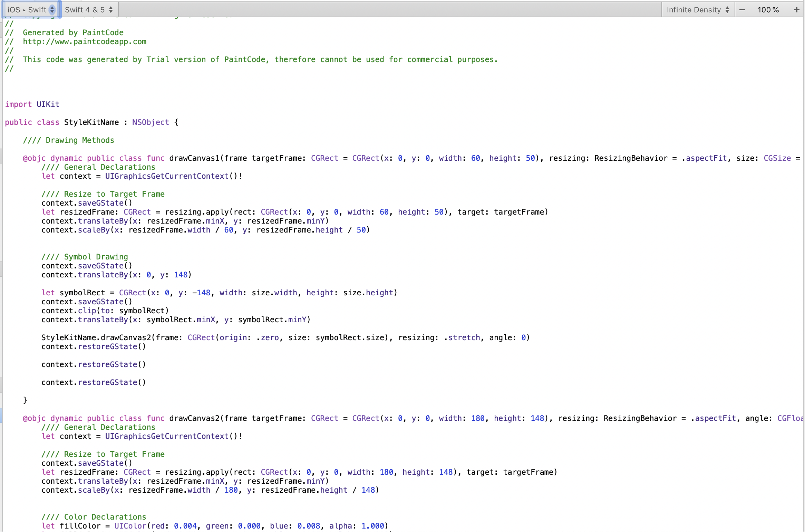Click the StyleKitName class name
This screenshot has width=805, height=532.
(91, 122)
